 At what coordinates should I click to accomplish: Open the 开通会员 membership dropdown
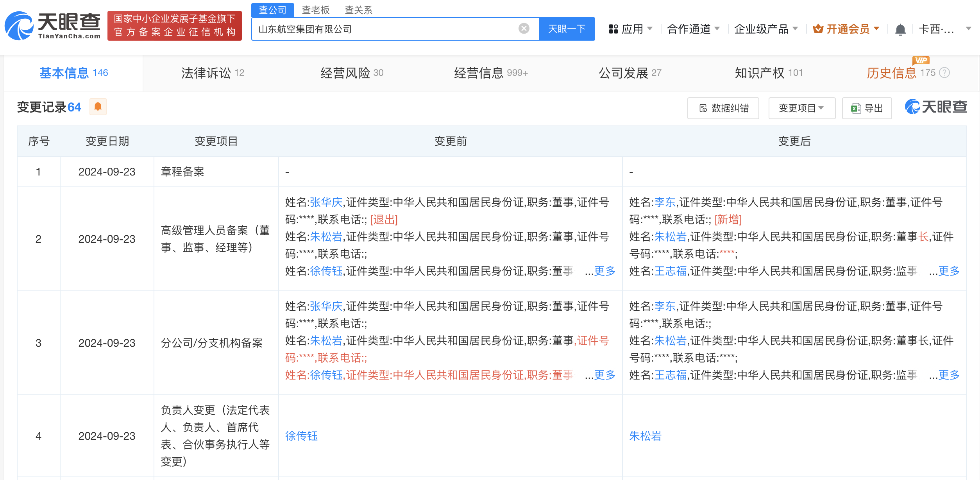coord(846,29)
